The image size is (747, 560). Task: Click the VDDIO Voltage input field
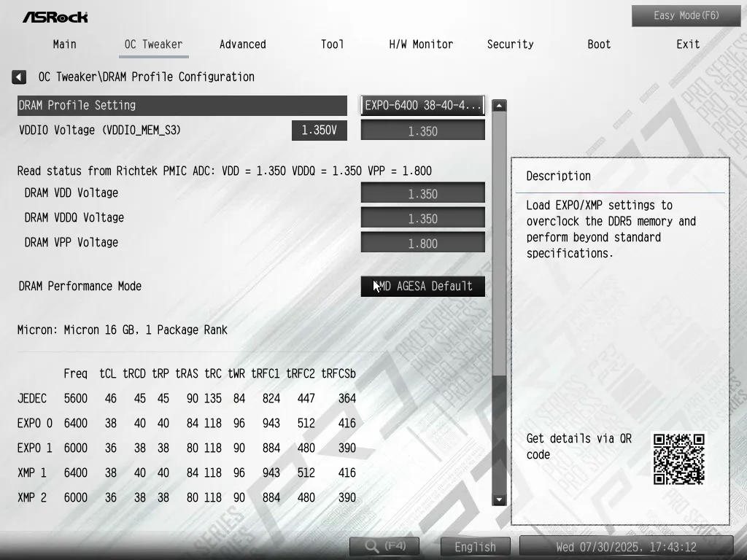422,131
